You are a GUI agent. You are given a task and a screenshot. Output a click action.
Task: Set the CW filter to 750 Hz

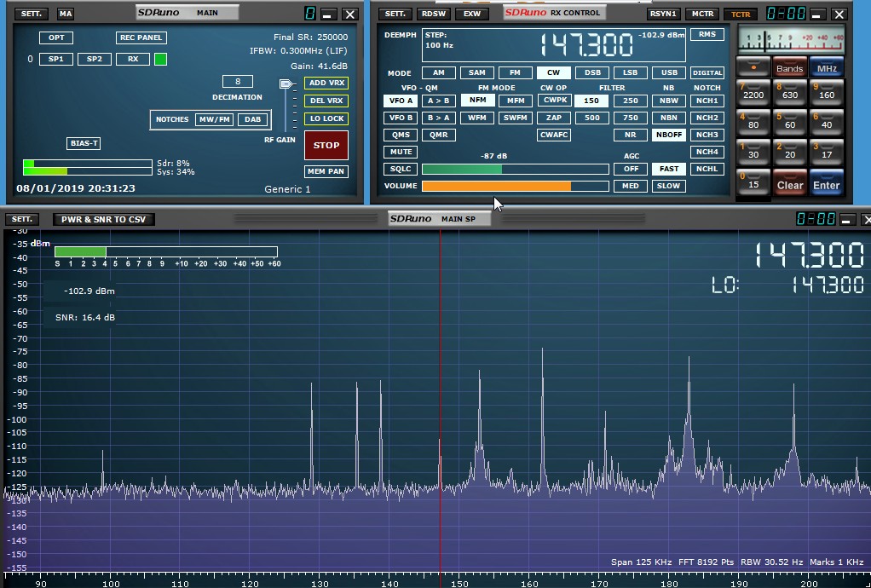(x=630, y=118)
